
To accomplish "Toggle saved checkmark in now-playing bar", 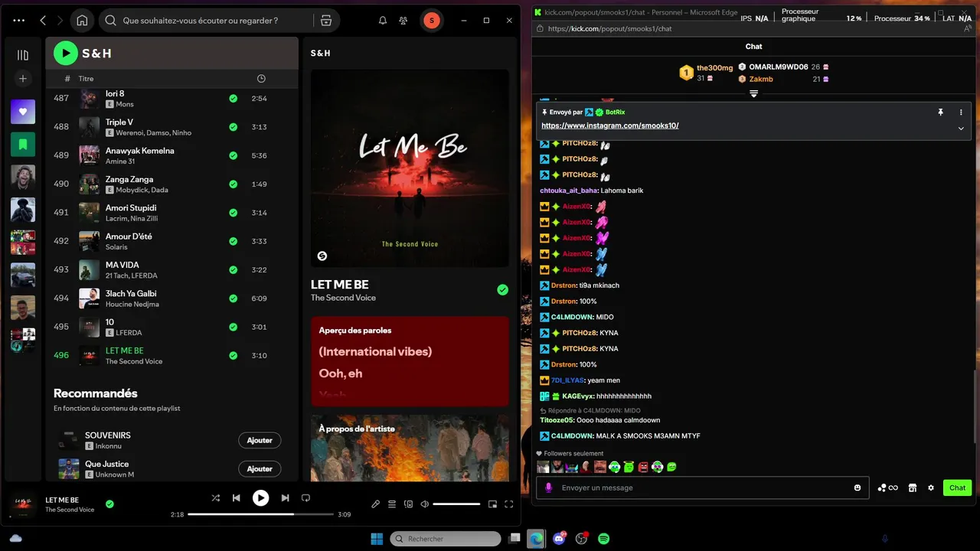I will [x=109, y=504].
